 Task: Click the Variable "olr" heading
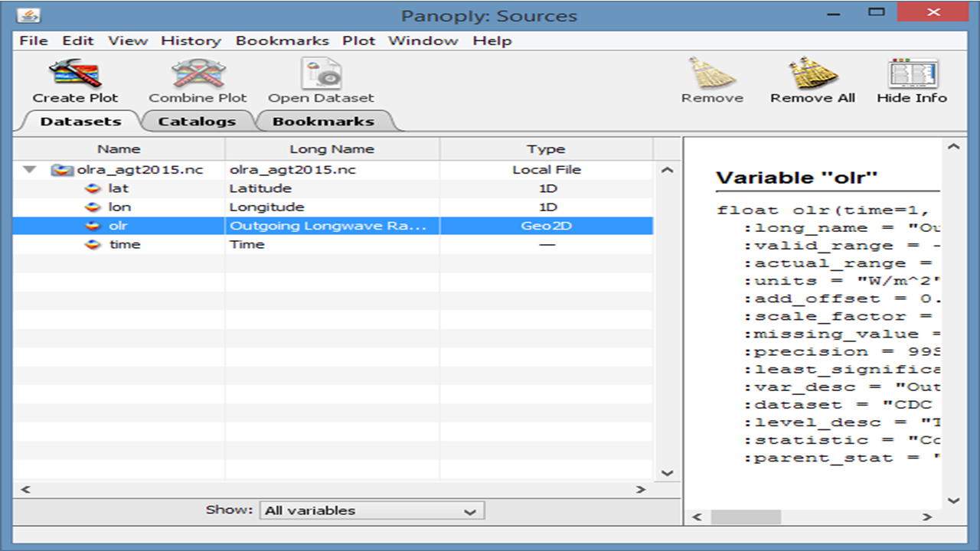click(797, 178)
